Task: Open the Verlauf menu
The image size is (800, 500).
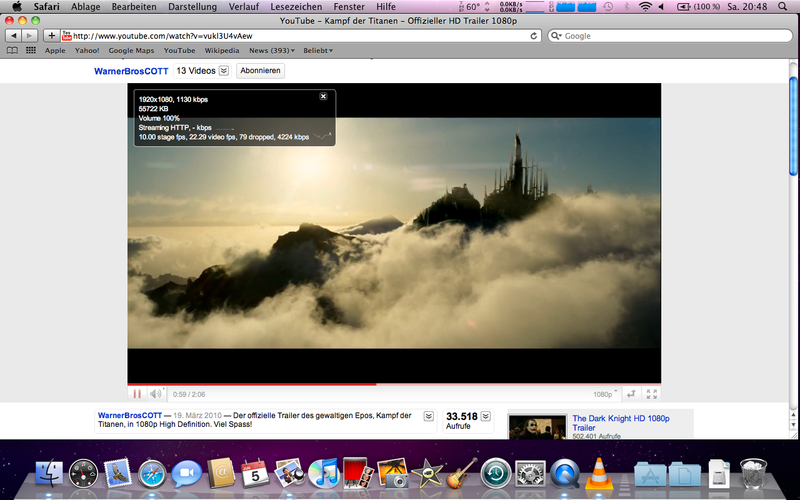Action: click(x=243, y=7)
